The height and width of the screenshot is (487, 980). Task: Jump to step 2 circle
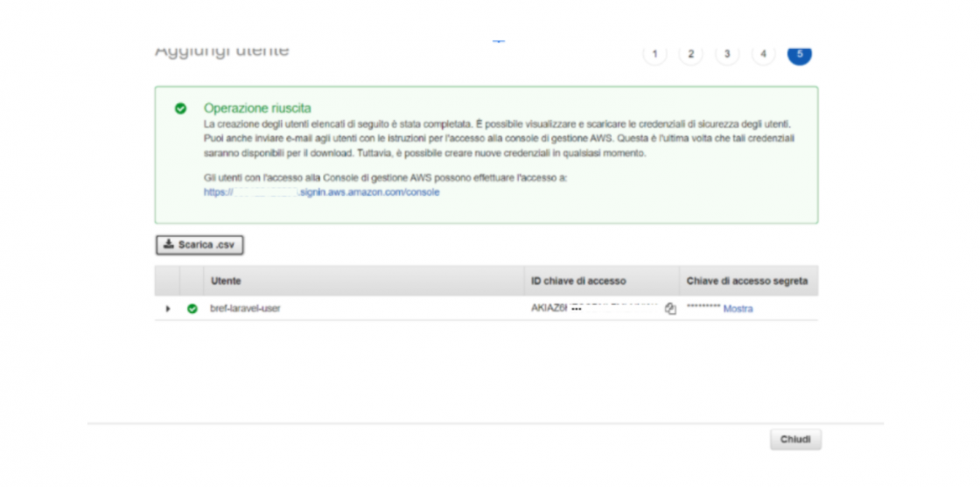[690, 54]
